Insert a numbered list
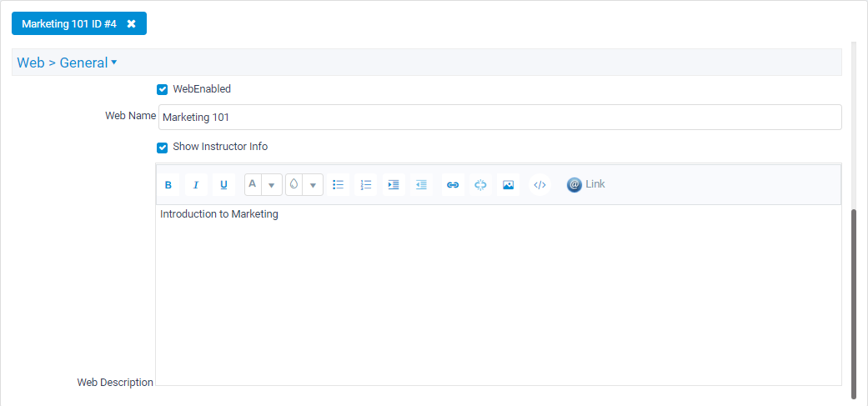The width and height of the screenshot is (868, 406). coord(366,185)
